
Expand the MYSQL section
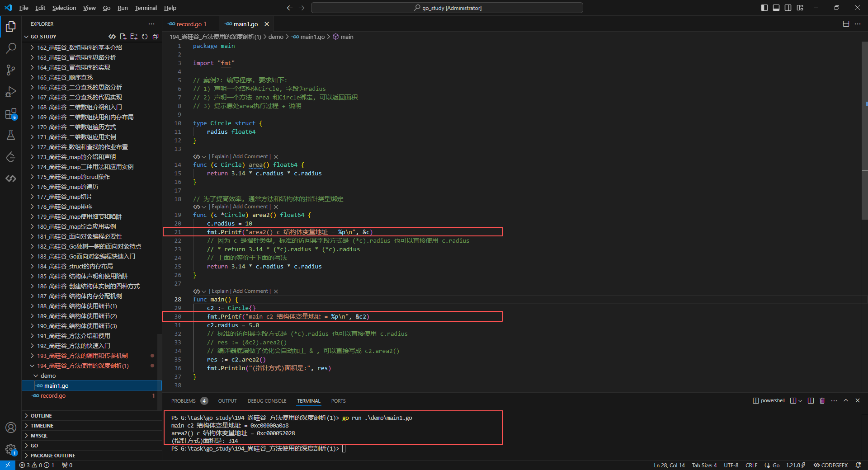pos(92,436)
